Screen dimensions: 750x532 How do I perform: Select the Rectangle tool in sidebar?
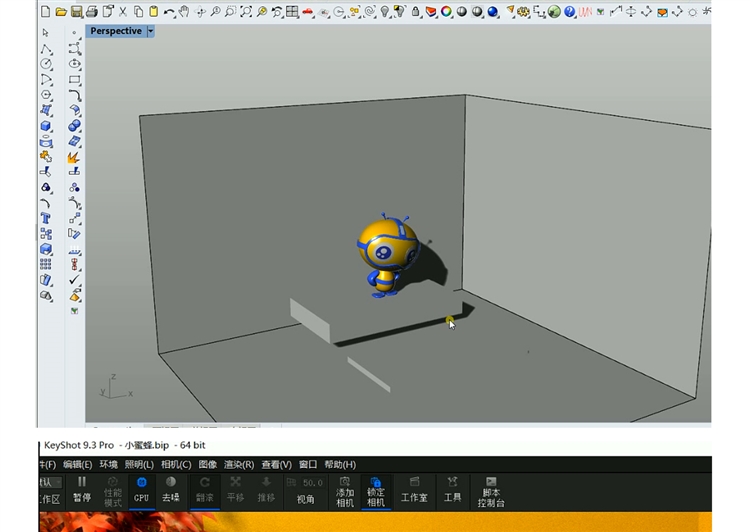click(x=74, y=79)
